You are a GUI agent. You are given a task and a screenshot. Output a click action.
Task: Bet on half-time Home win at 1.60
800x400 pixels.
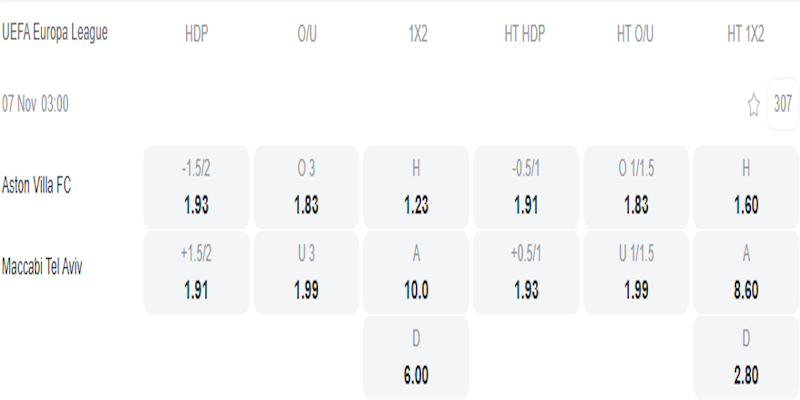click(746, 187)
